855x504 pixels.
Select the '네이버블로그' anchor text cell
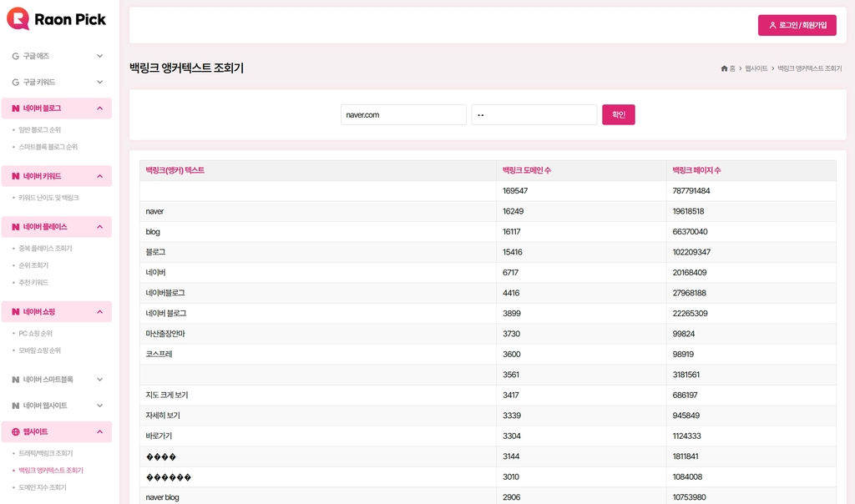tap(318, 293)
